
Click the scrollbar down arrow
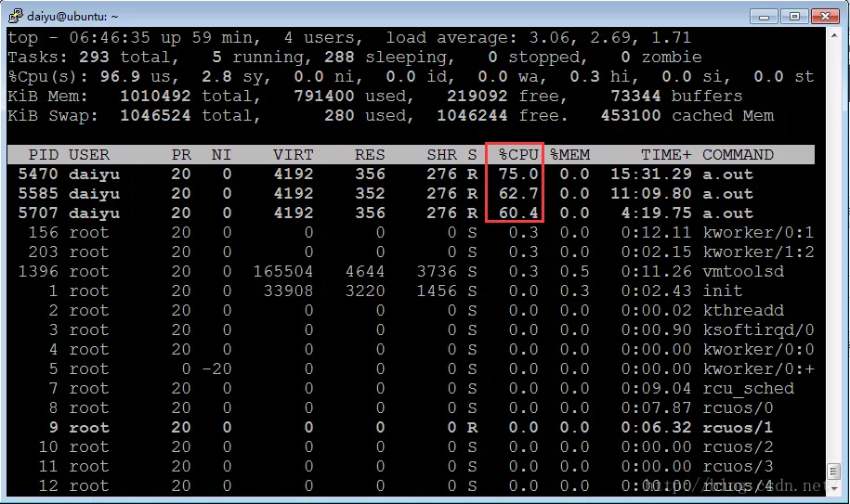click(833, 488)
